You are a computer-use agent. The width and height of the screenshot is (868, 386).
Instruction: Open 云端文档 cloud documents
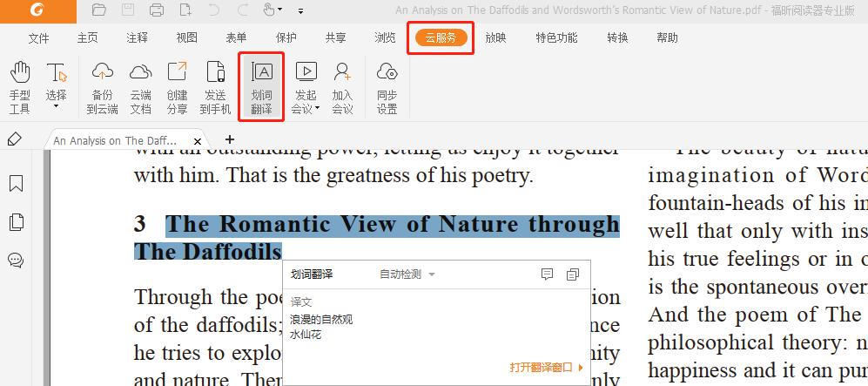pyautogui.click(x=141, y=87)
